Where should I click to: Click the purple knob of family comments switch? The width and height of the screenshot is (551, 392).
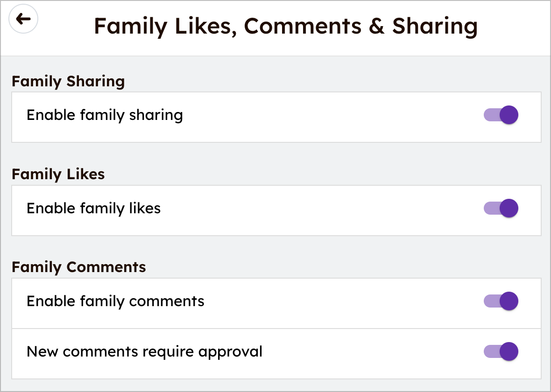coord(509,301)
